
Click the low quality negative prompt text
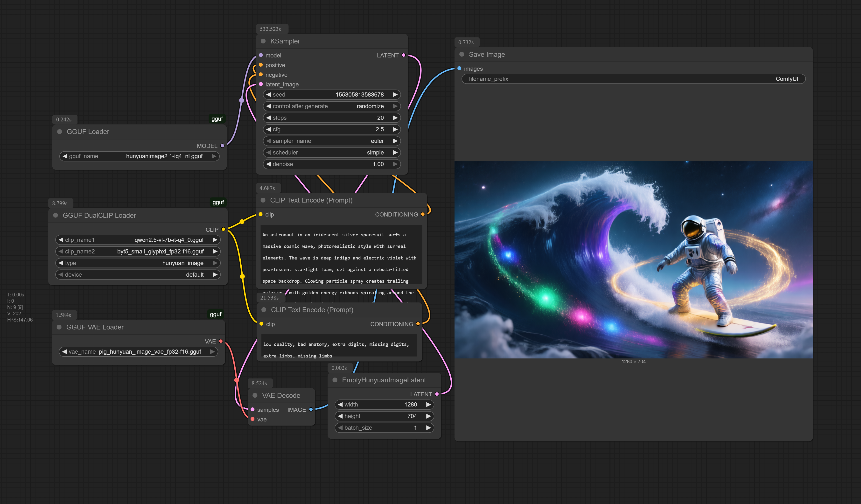pos(339,345)
